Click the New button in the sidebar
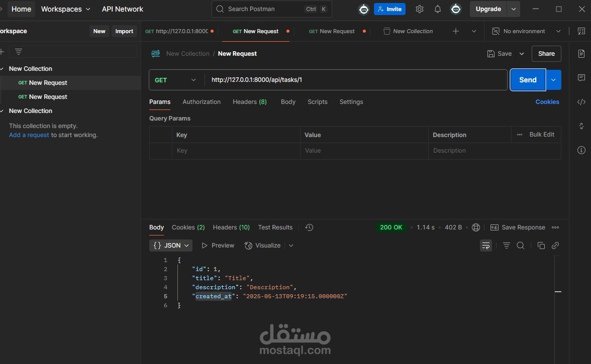The image size is (591, 364). click(99, 31)
